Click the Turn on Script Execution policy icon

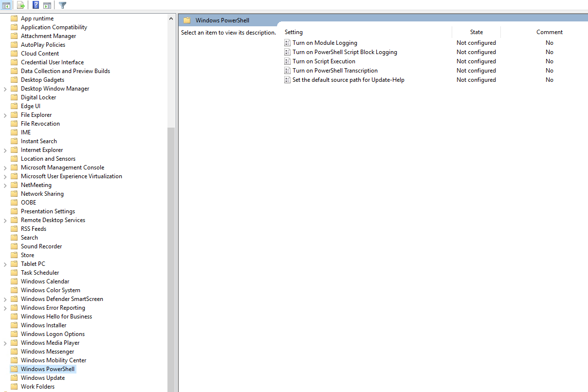[288, 61]
